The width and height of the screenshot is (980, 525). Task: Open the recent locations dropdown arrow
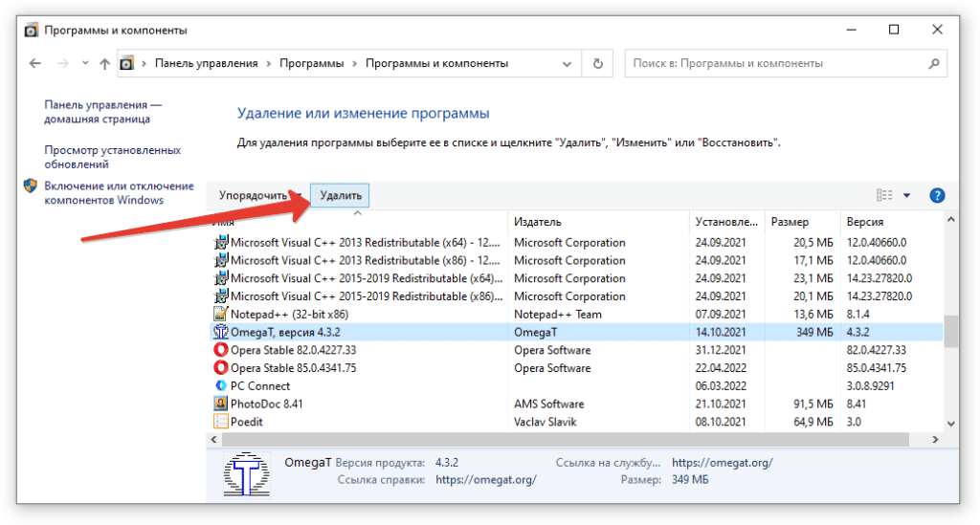(85, 63)
